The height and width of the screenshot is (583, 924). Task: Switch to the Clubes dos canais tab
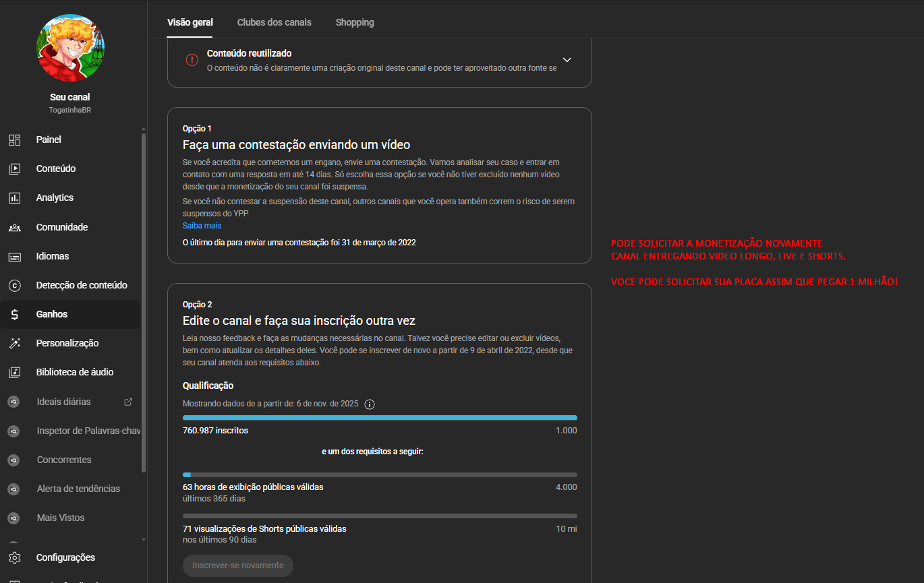click(274, 22)
